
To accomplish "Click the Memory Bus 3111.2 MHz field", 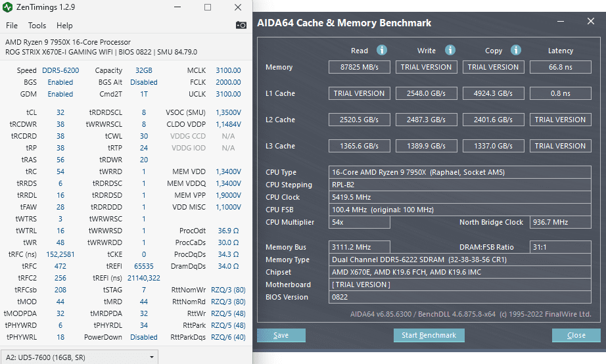I will coord(360,247).
